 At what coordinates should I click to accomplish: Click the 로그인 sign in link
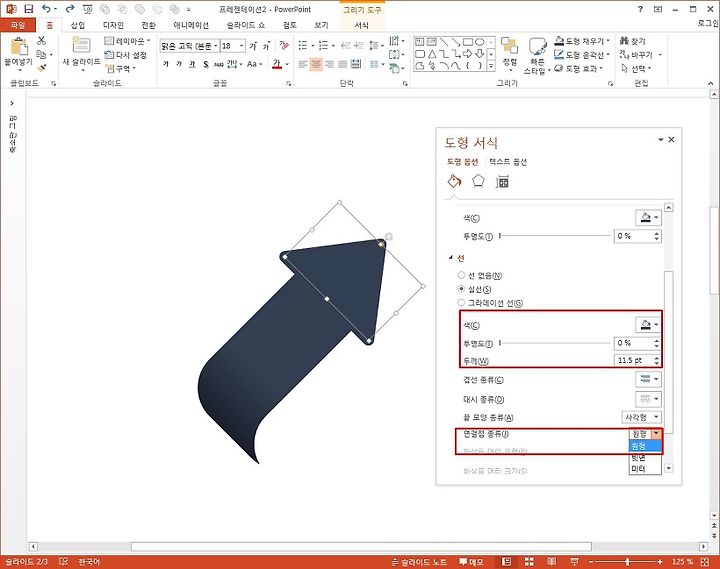pos(709,23)
